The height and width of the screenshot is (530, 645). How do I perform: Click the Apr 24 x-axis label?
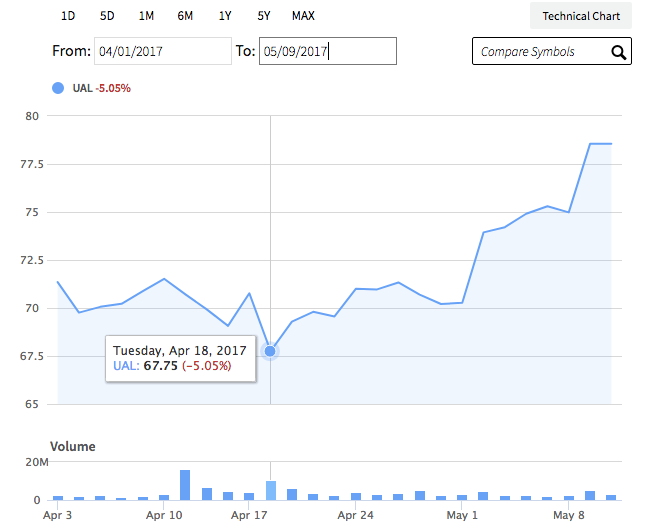click(x=355, y=516)
